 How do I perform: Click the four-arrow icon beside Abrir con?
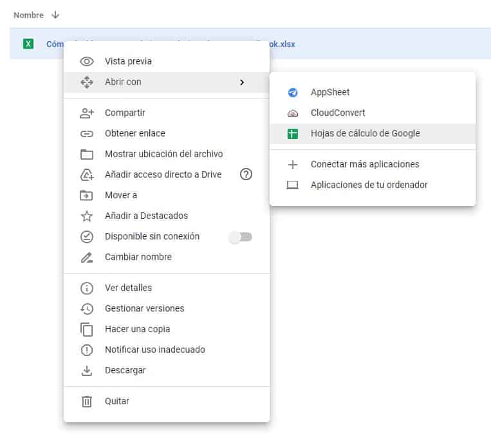click(87, 82)
